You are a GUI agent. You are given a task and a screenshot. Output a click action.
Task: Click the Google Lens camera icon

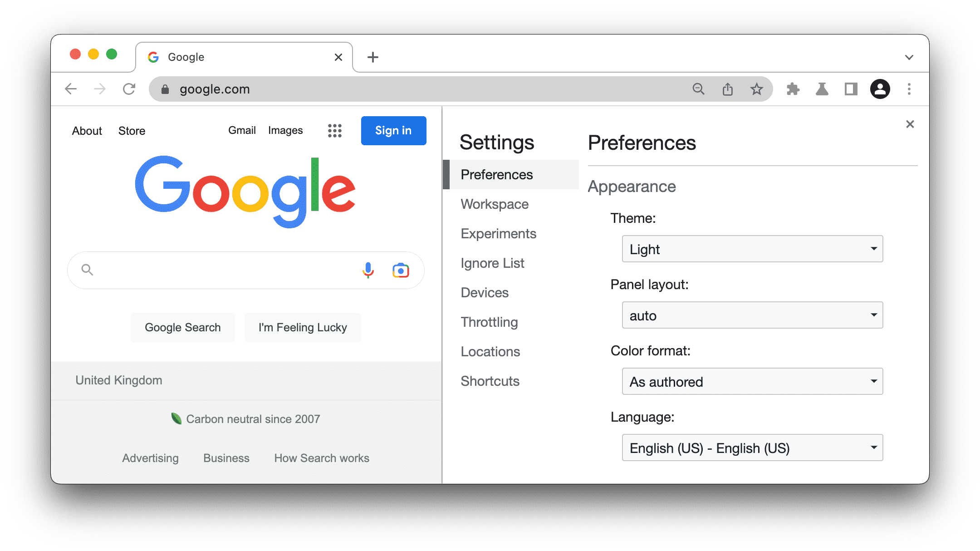click(x=401, y=270)
